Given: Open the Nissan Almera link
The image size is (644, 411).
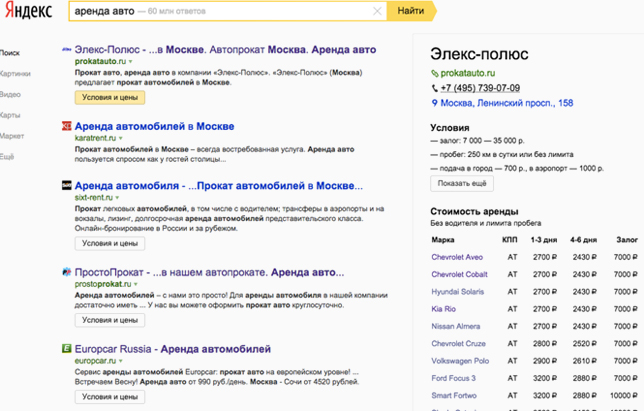Looking at the screenshot, I should coord(455,326).
